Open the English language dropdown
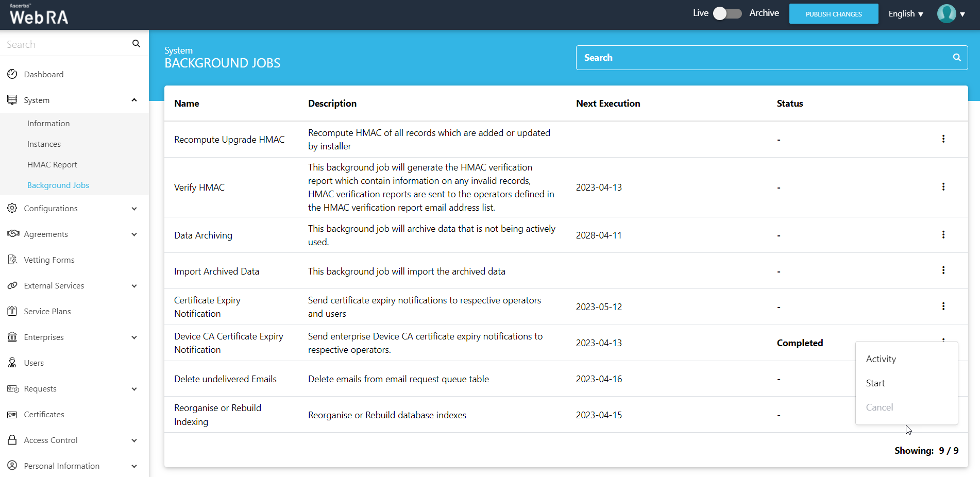 pos(905,14)
